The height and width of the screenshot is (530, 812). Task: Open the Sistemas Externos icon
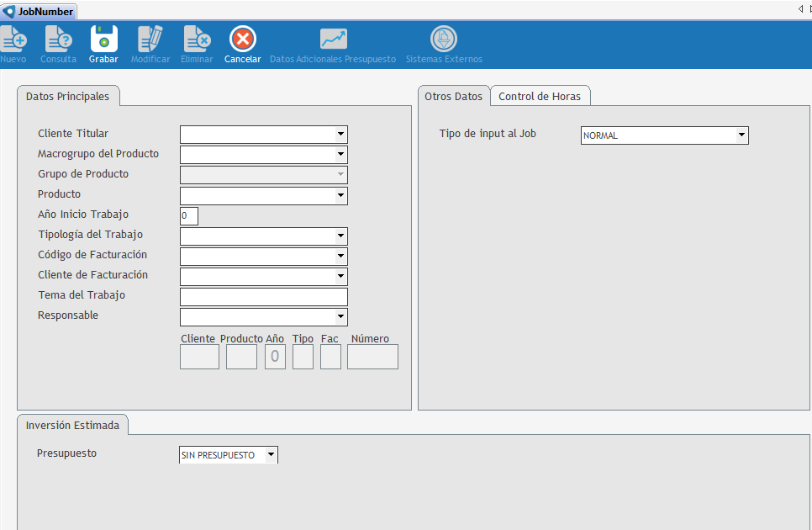pyautogui.click(x=444, y=40)
